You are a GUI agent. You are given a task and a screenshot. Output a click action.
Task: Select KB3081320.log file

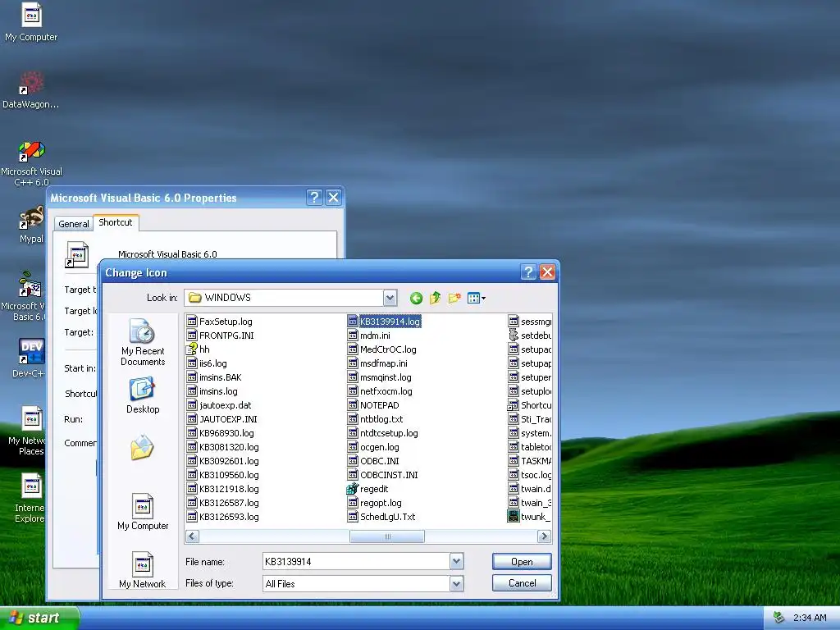coord(223,447)
